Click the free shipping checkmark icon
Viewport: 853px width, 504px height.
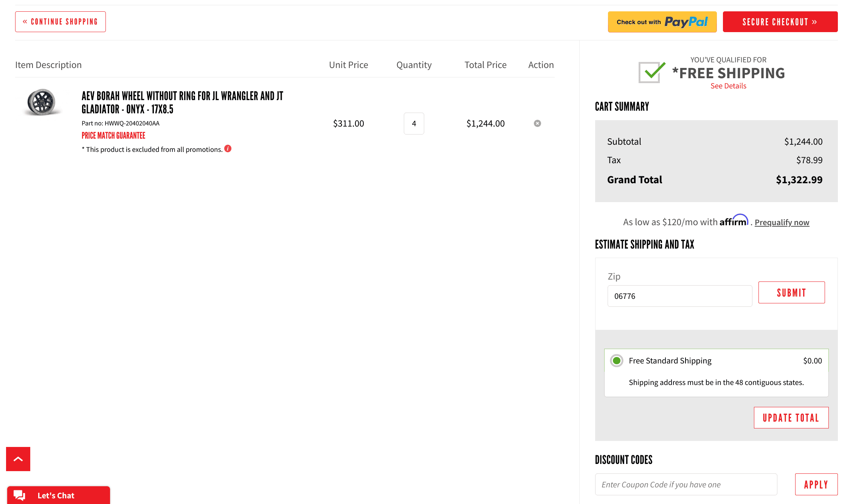click(x=651, y=72)
